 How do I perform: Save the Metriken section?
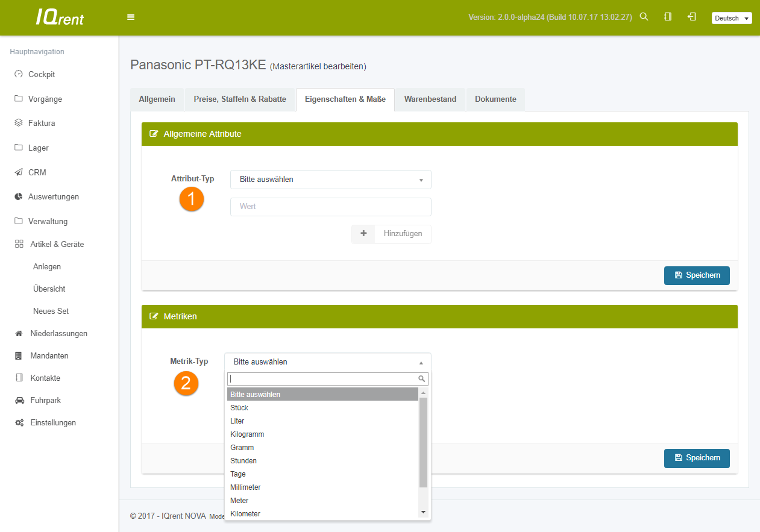[697, 458]
